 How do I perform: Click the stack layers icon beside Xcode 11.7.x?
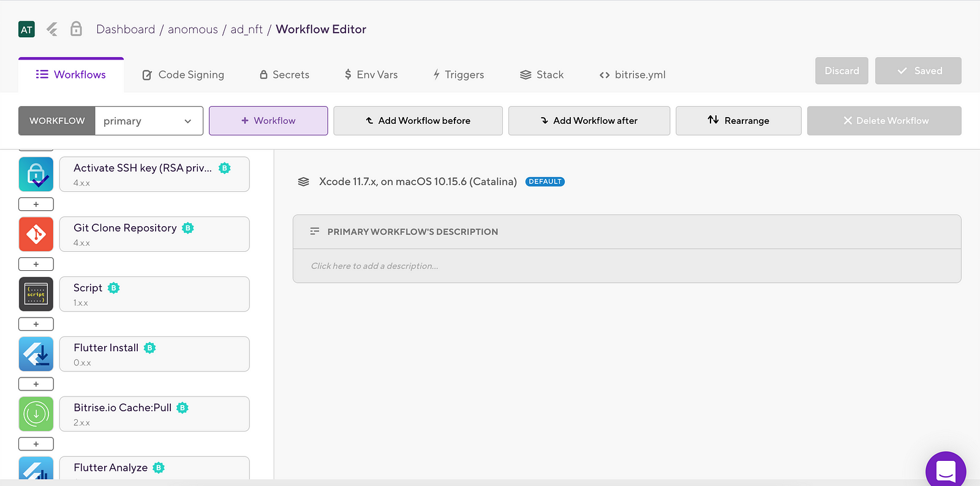click(x=303, y=181)
